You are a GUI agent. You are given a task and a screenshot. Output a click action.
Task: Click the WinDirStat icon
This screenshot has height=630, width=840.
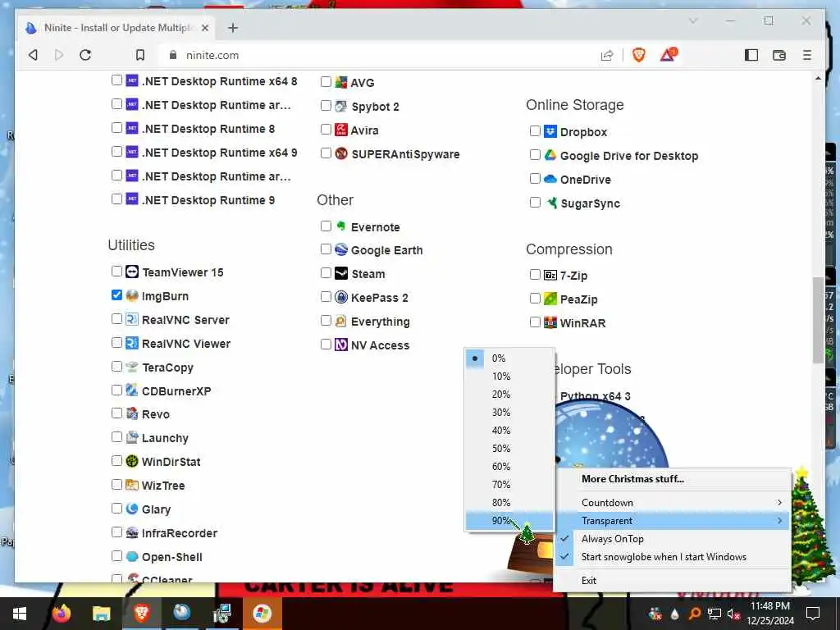click(x=132, y=461)
